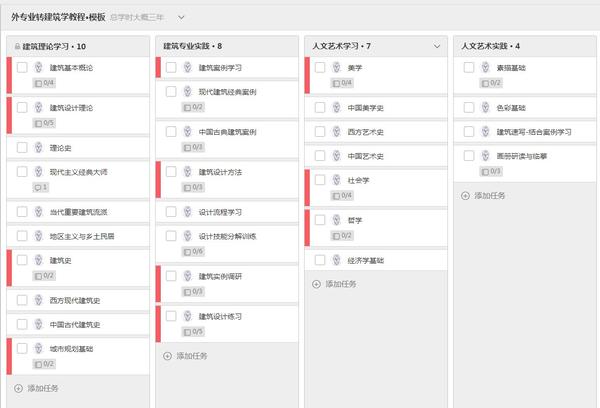Click the red priority bar on 社会学 task
The width and height of the screenshot is (600, 408).
click(307, 188)
